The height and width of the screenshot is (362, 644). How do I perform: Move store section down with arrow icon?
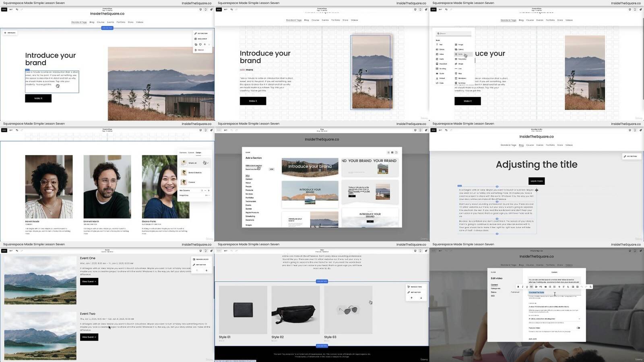point(421,298)
